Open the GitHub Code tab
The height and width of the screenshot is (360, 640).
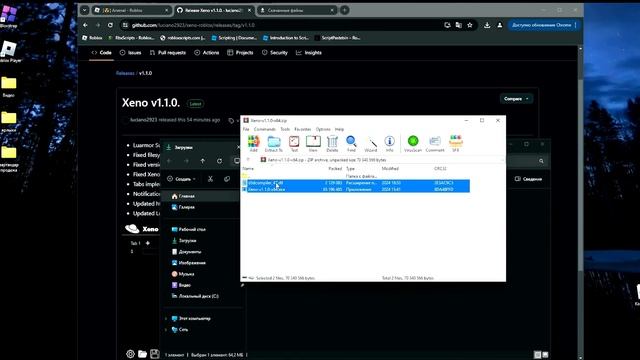[x=101, y=53]
